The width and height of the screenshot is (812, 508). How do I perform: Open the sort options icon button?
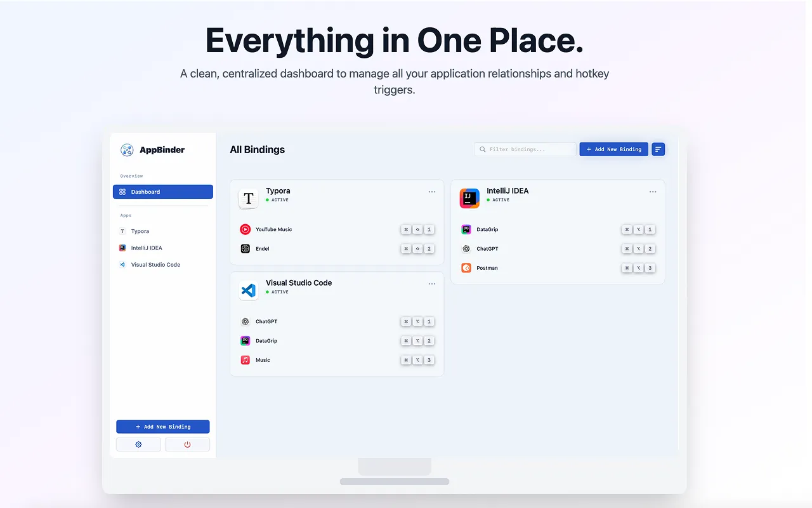658,149
